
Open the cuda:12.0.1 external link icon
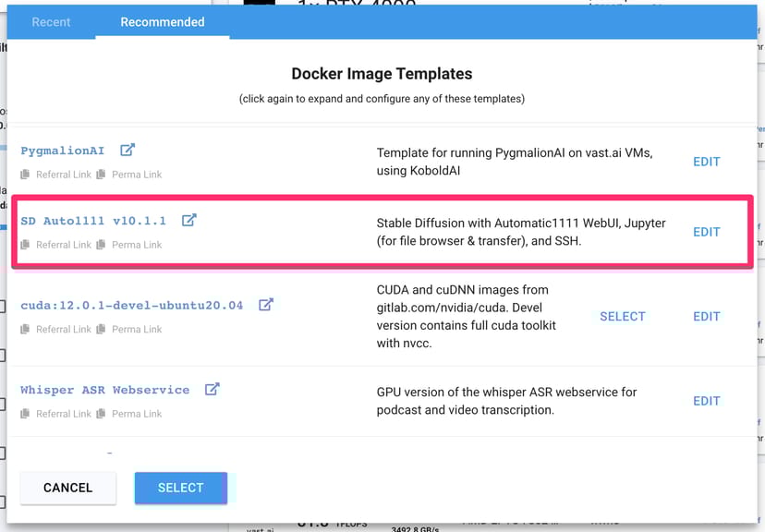(265, 305)
